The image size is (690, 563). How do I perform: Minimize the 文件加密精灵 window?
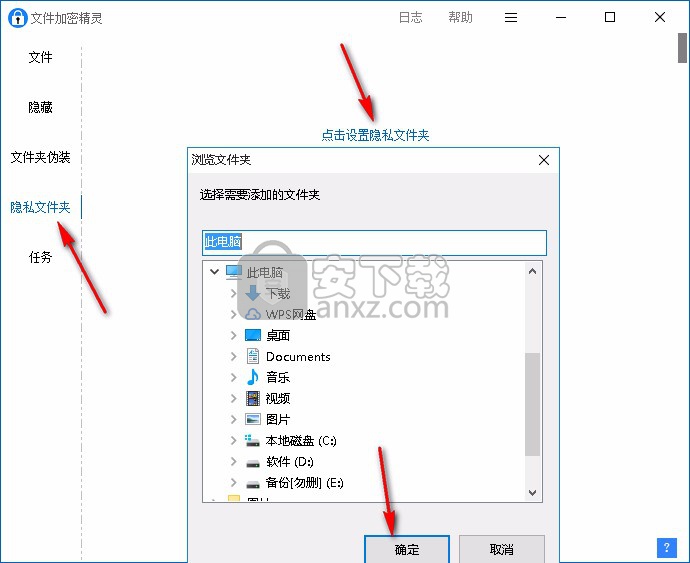tap(561, 18)
